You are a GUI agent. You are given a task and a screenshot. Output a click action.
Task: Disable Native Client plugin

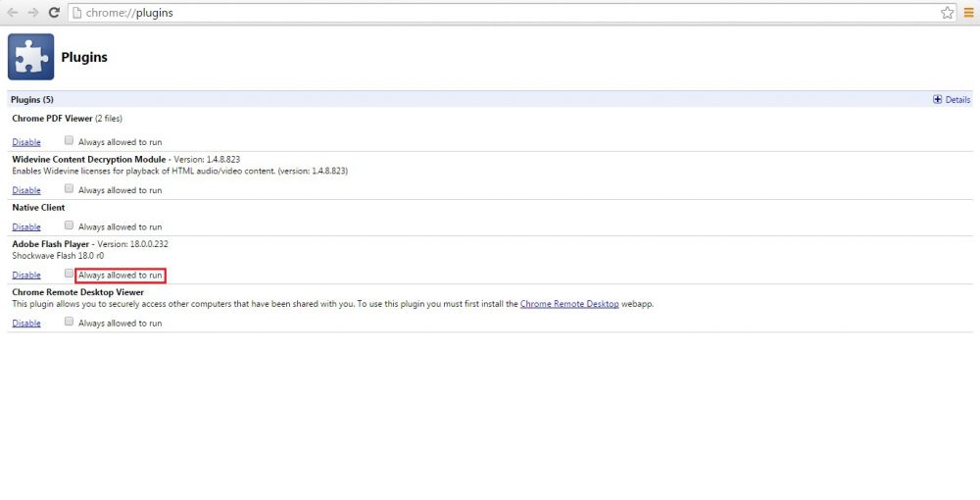(26, 226)
